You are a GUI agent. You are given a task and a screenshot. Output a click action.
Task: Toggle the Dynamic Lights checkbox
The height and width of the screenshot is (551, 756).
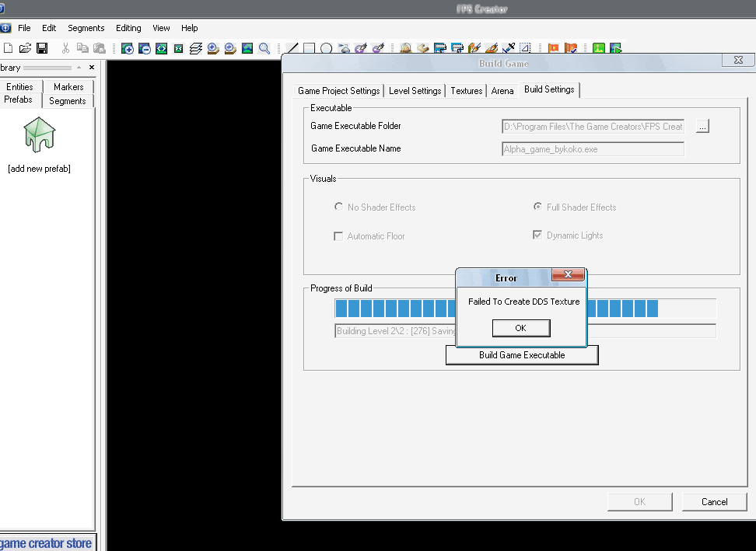point(537,235)
